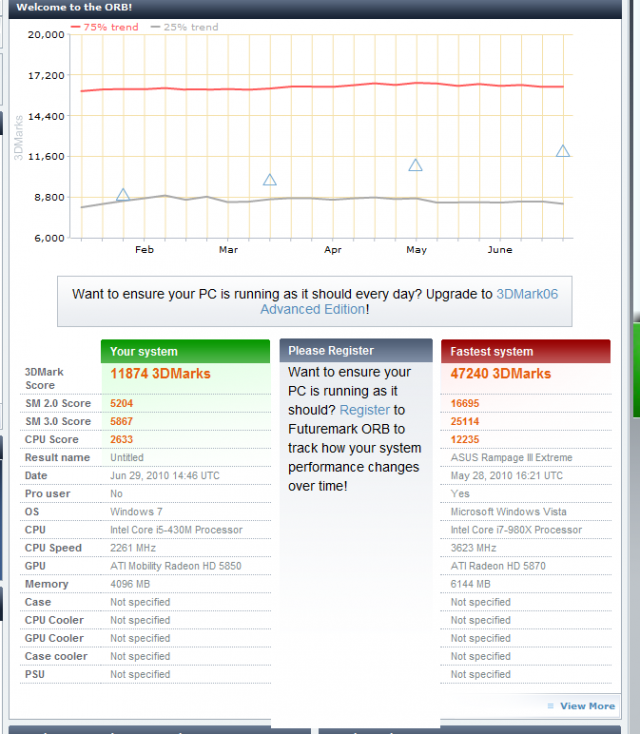Click the View More link

[x=587, y=706]
